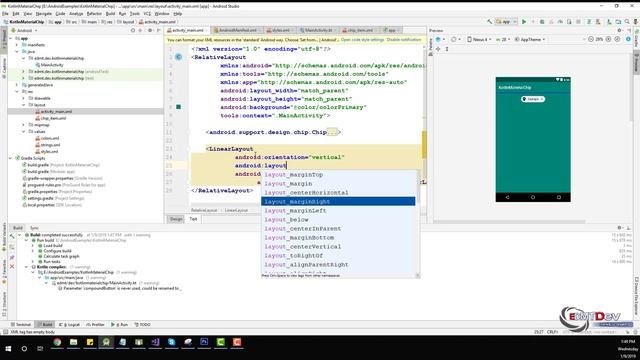
Task: Open the Refactor menu
Action: point(94,13)
